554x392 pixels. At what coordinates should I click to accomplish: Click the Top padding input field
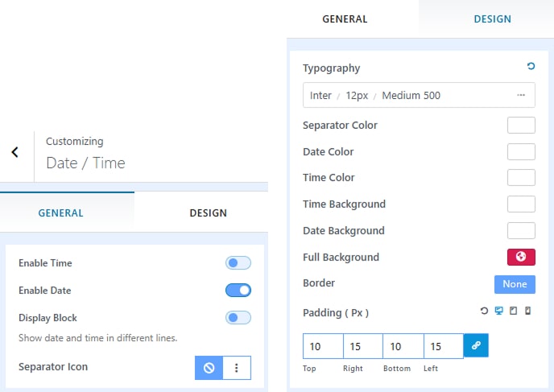click(323, 346)
